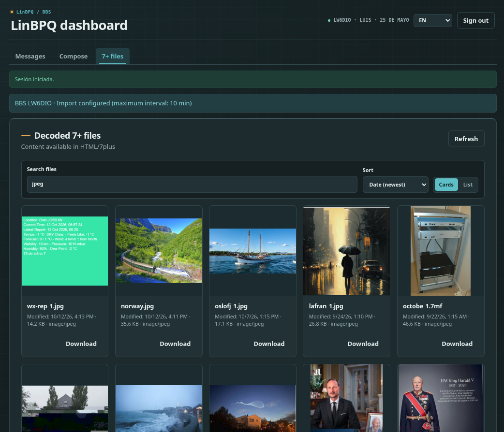
Task: Open the wx-rep_1.jpg weather report thumbnail
Action: coord(65,251)
